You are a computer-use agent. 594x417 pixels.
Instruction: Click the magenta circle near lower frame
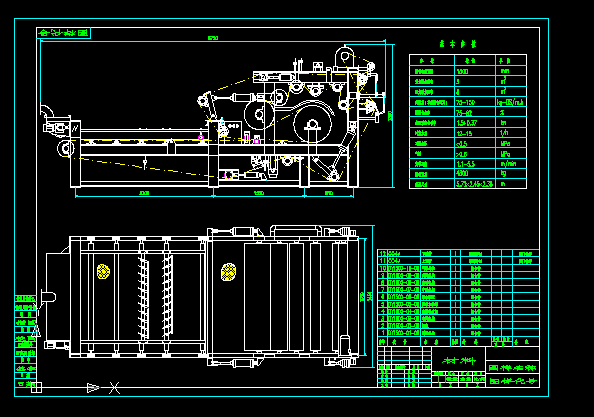228,175
